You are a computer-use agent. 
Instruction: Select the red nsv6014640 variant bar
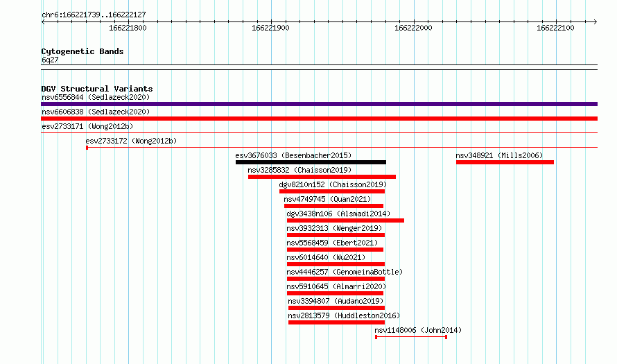(x=336, y=264)
